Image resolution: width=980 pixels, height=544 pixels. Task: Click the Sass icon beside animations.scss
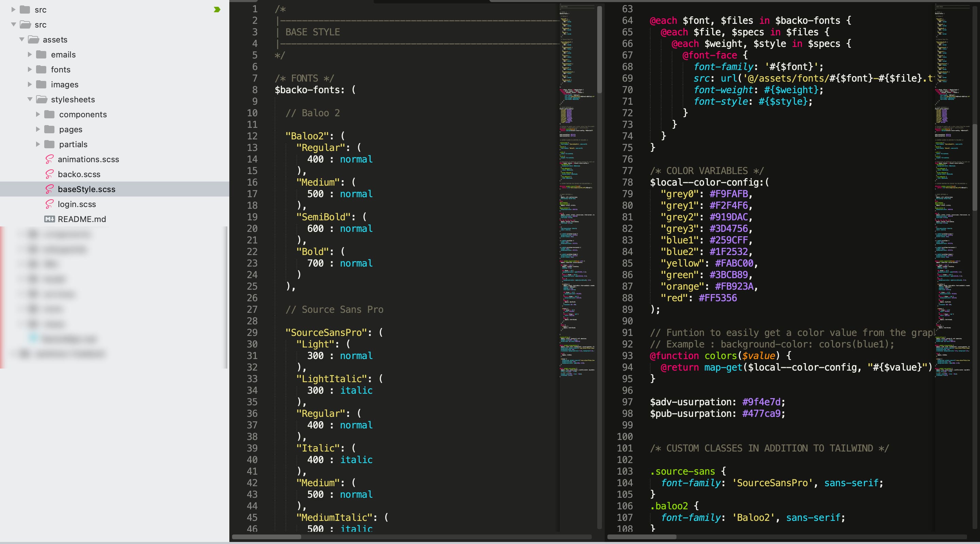click(x=49, y=159)
